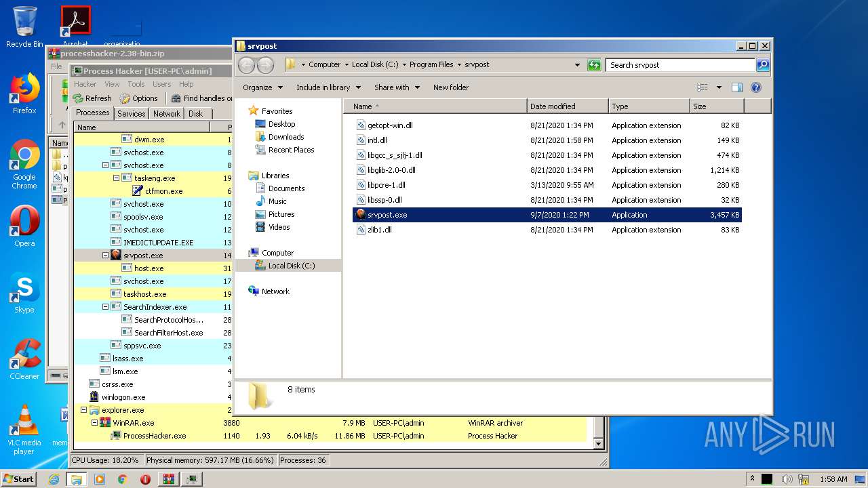Open the Hacker menu in Process Hacker

[85, 84]
